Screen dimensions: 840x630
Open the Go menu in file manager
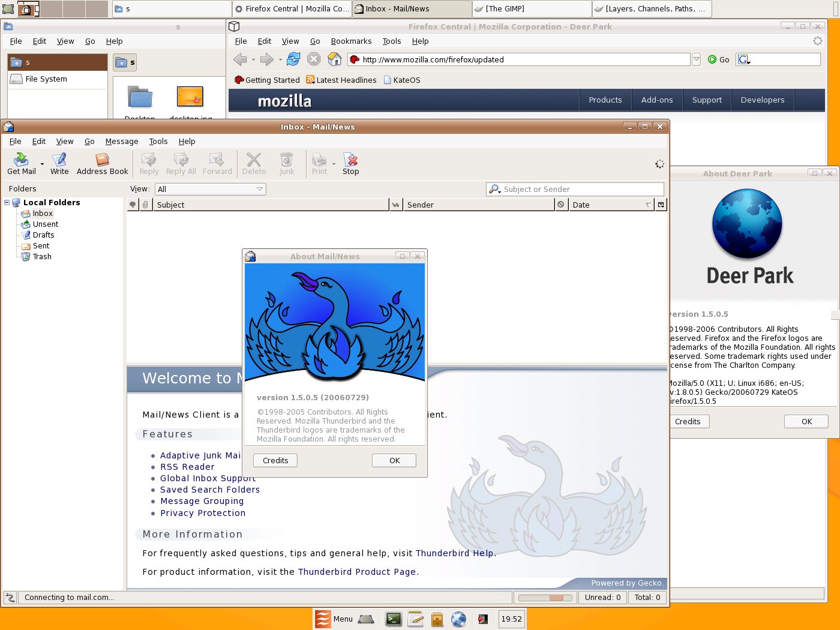[x=90, y=41]
